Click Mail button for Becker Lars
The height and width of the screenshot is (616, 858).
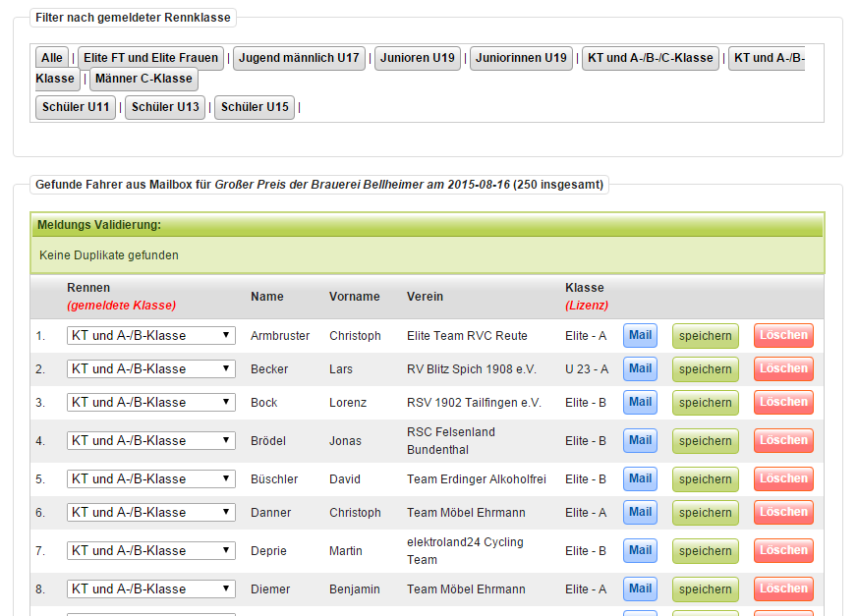(640, 369)
